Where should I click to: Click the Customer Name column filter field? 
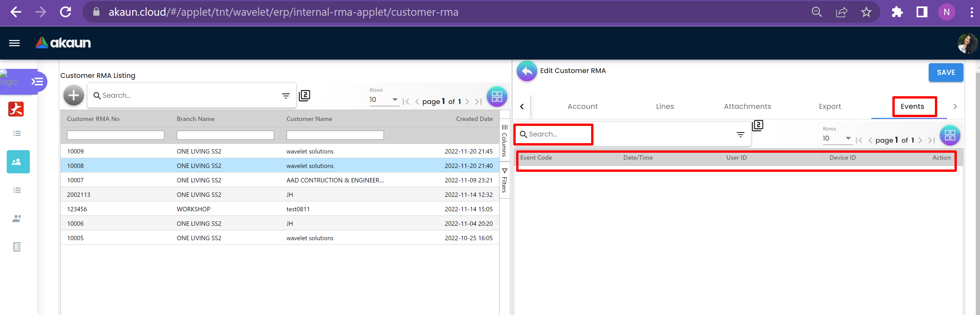(x=335, y=135)
